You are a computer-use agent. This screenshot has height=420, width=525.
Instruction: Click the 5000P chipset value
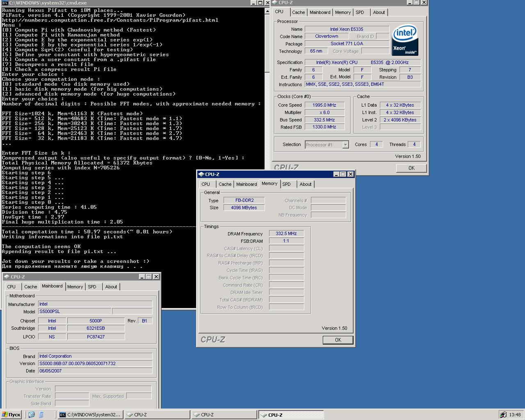point(96,321)
